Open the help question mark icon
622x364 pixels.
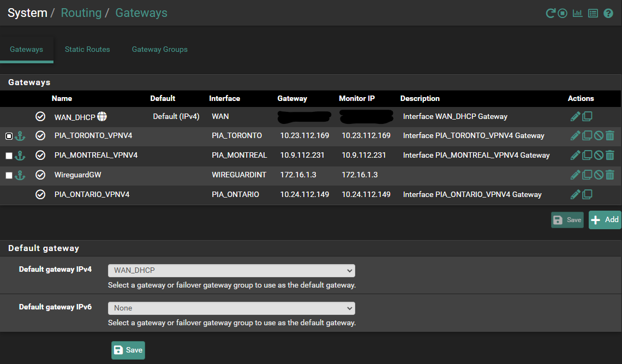tap(608, 14)
